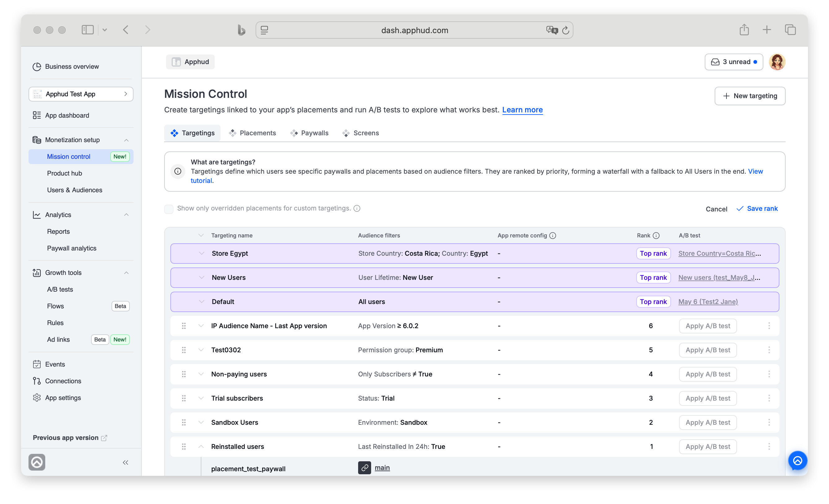The image size is (829, 504).
Task: Expand the Trial subscribers targeting row
Action: pos(201,398)
